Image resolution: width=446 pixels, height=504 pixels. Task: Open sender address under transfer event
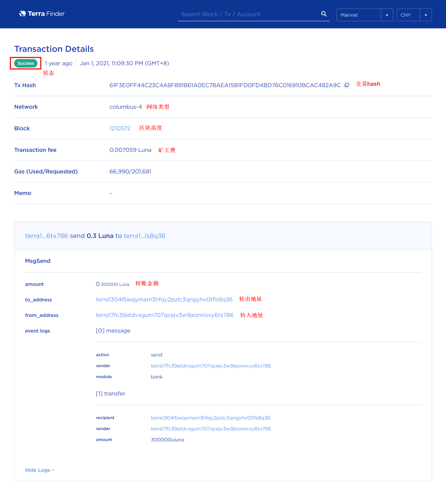211,429
